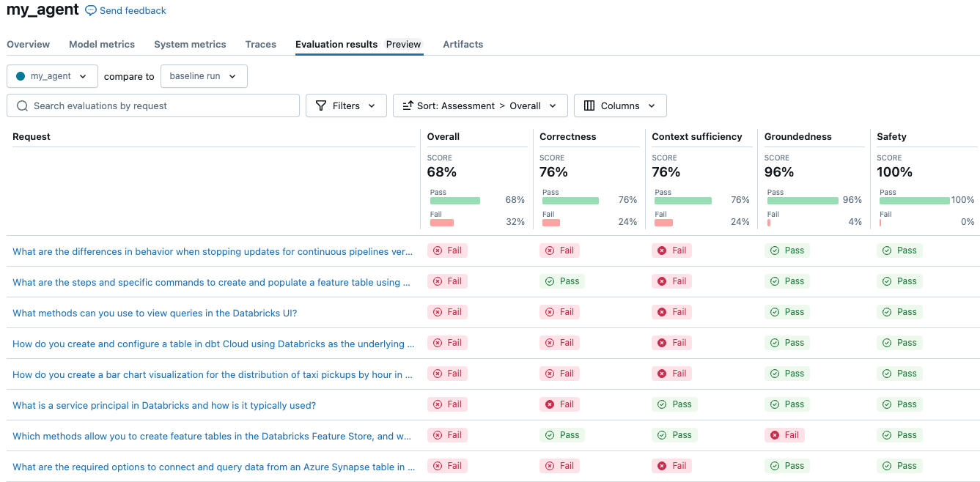Click the Send feedback speech bubble icon
980x482 pixels.
click(x=89, y=10)
